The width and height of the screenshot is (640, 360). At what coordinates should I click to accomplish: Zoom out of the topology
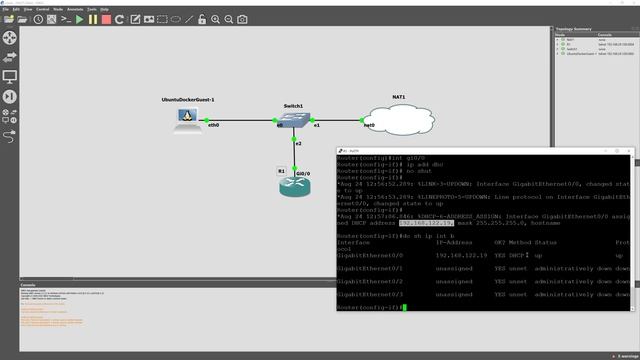pyautogui.click(x=229, y=19)
